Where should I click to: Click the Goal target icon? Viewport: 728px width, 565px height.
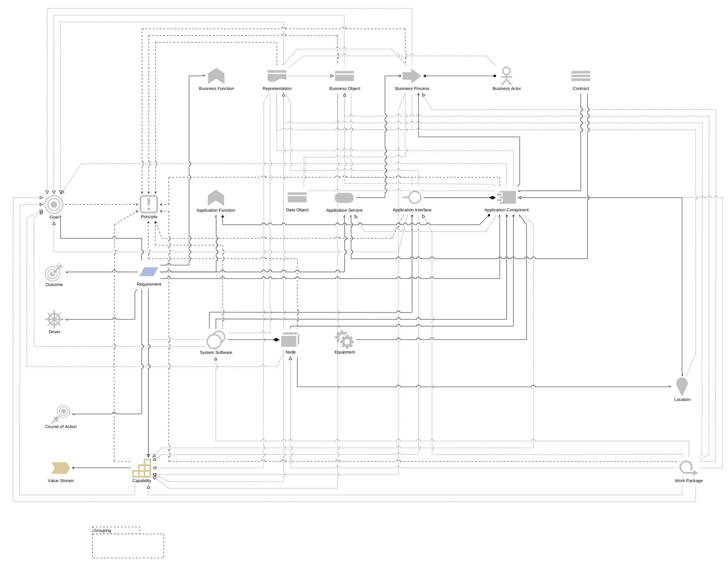tap(53, 205)
